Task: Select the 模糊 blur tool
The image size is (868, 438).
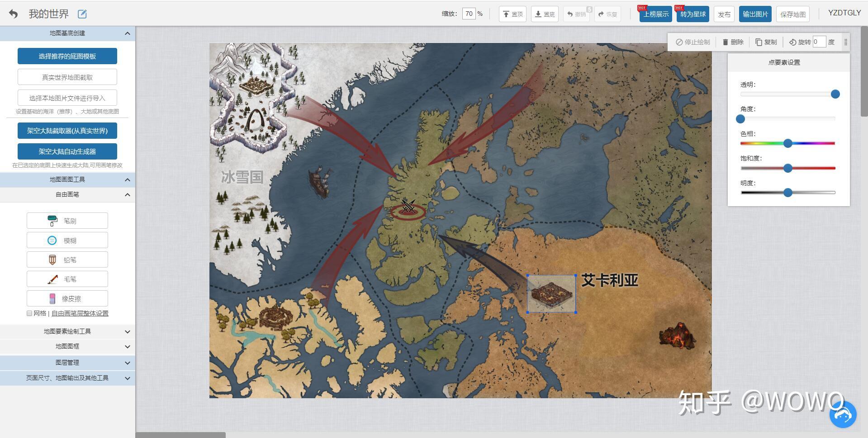Action: point(67,240)
